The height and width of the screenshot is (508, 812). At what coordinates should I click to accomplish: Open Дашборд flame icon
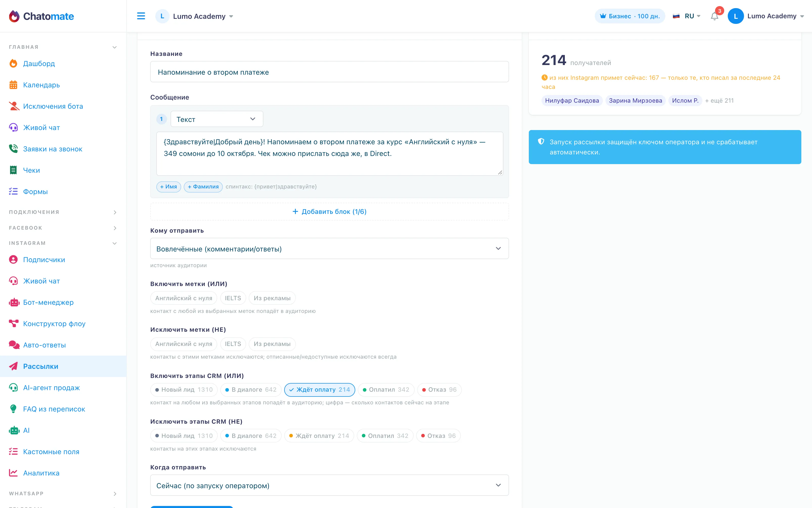[x=13, y=63]
